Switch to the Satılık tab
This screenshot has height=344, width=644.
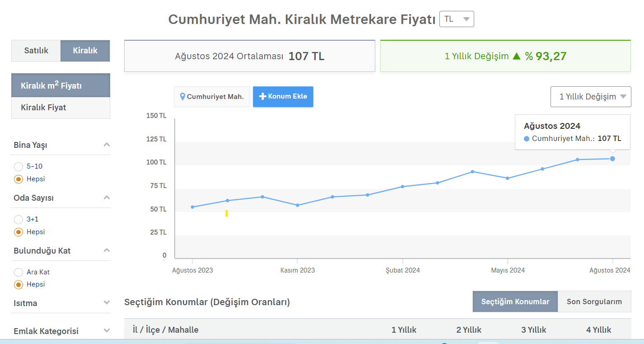click(x=36, y=51)
